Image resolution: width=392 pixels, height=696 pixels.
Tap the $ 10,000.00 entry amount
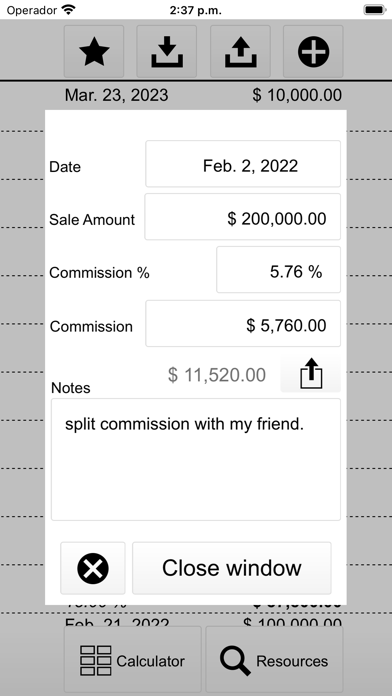(297, 95)
